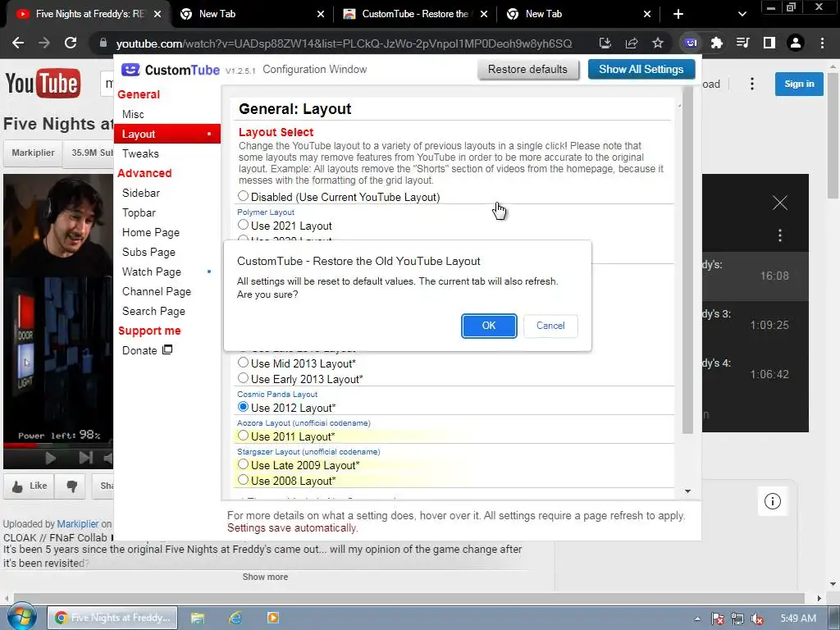This screenshot has height=630, width=840.
Task: Open the CustomTube extension icon in toolbar
Action: pos(691,43)
